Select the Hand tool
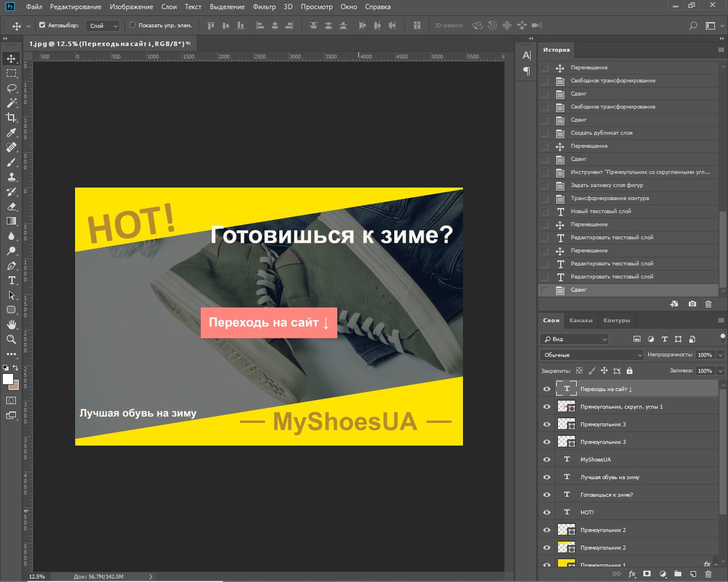728x582 pixels. click(x=11, y=325)
